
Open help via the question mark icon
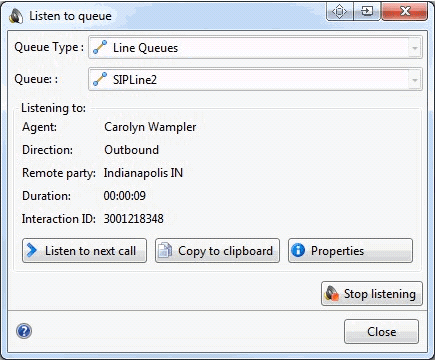click(24, 331)
